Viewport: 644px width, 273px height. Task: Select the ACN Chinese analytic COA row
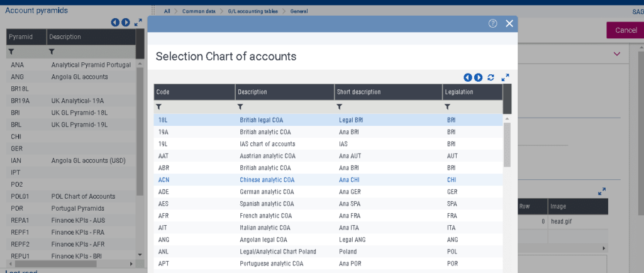pyautogui.click(x=328, y=180)
